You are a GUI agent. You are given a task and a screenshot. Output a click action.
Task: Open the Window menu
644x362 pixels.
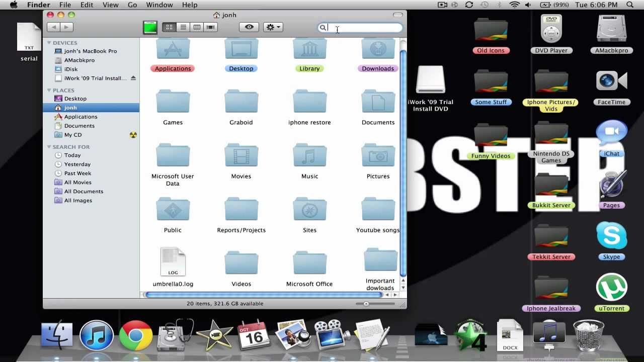click(159, 5)
